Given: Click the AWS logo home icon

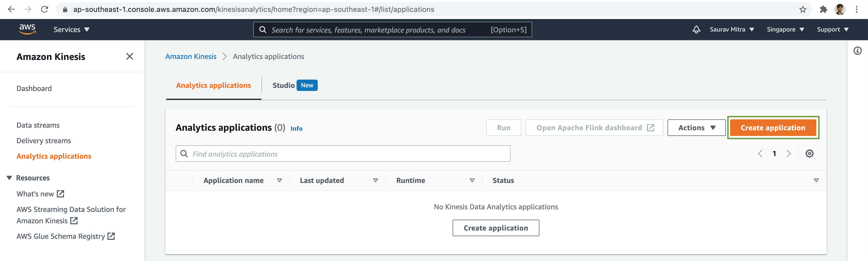Looking at the screenshot, I should click(x=27, y=29).
